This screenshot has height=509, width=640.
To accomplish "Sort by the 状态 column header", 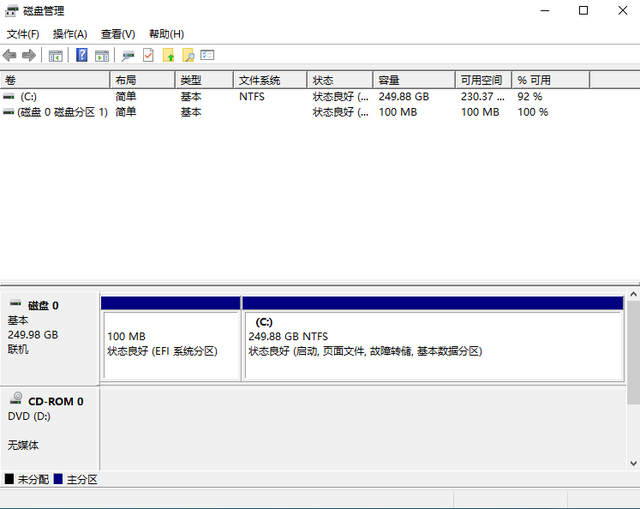I will (340, 80).
